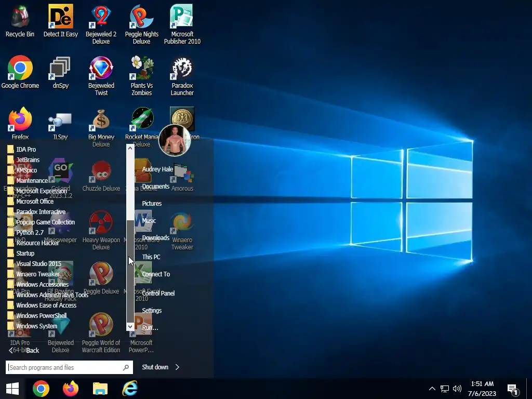Viewport: 532px width, 399px height.
Task: Open the Action Center notifications icon
Action: 513,389
